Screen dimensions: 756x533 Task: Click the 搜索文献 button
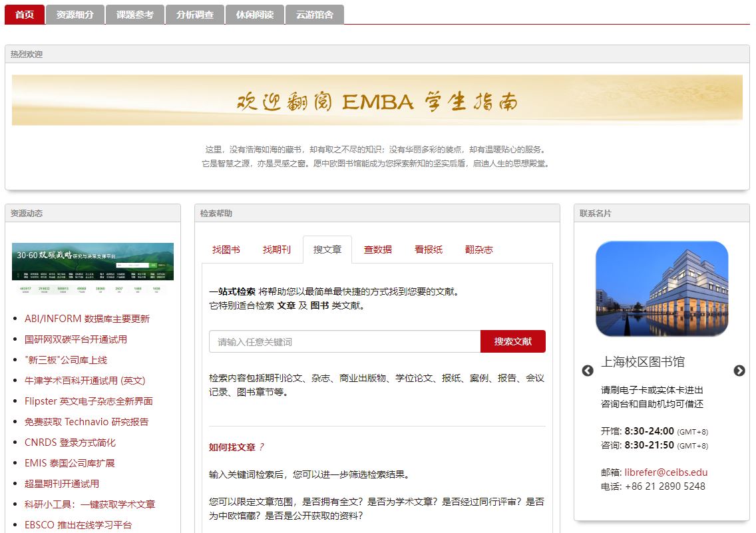coord(513,341)
